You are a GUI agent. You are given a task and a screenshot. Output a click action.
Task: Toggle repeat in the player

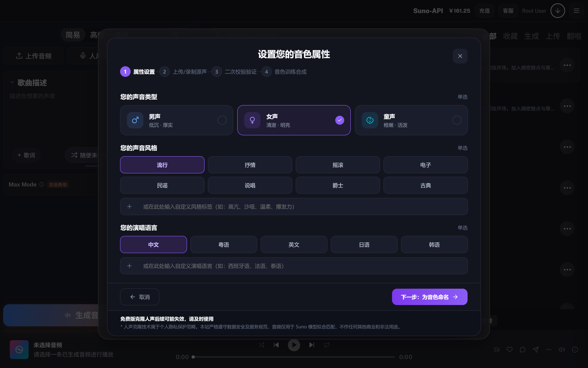coord(327,345)
